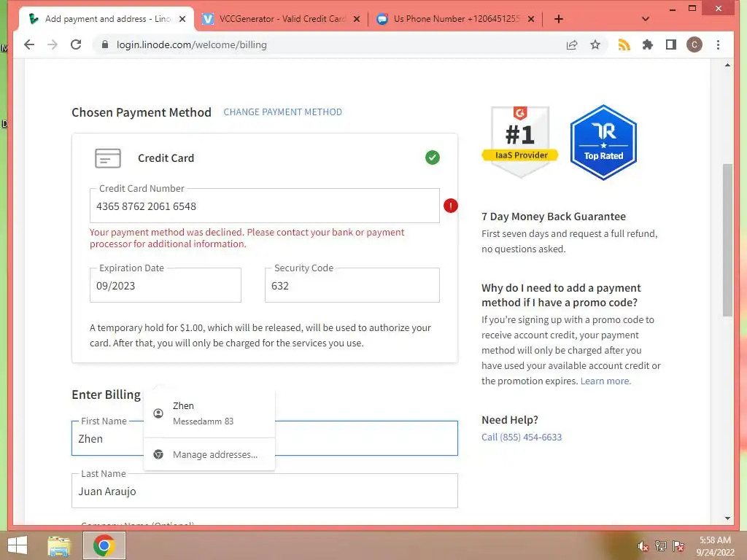Click the address bar URL
Viewport: 747px width, 560px height.
click(x=192, y=44)
